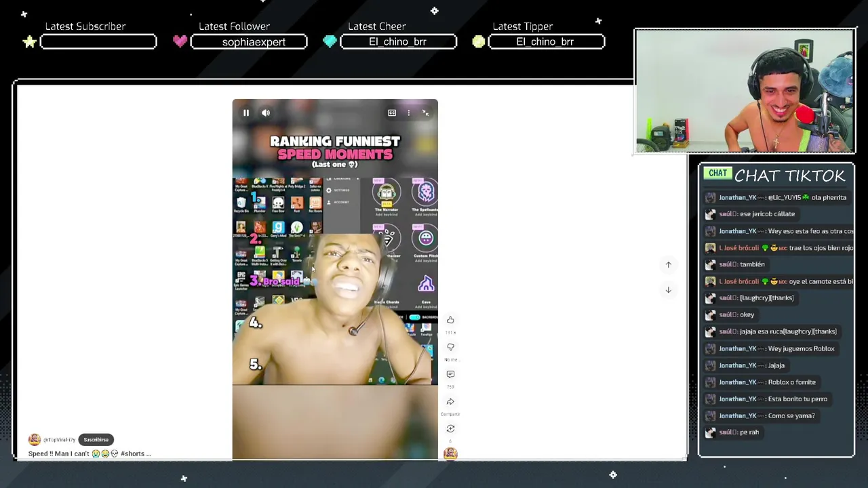Like the short with thumbs-up icon
This screenshot has height=488, width=868.
[x=450, y=320]
